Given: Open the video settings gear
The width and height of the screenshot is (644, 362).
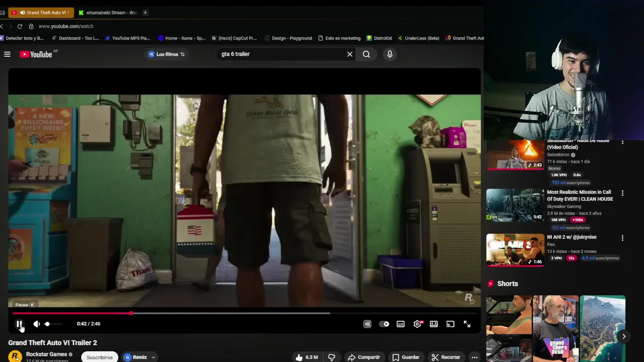Looking at the screenshot, I should coord(417,324).
